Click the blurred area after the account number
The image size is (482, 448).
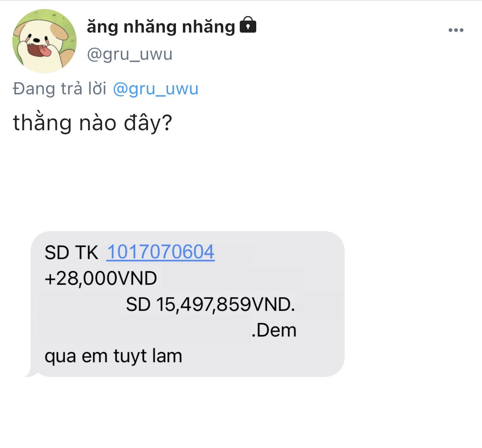235,253
